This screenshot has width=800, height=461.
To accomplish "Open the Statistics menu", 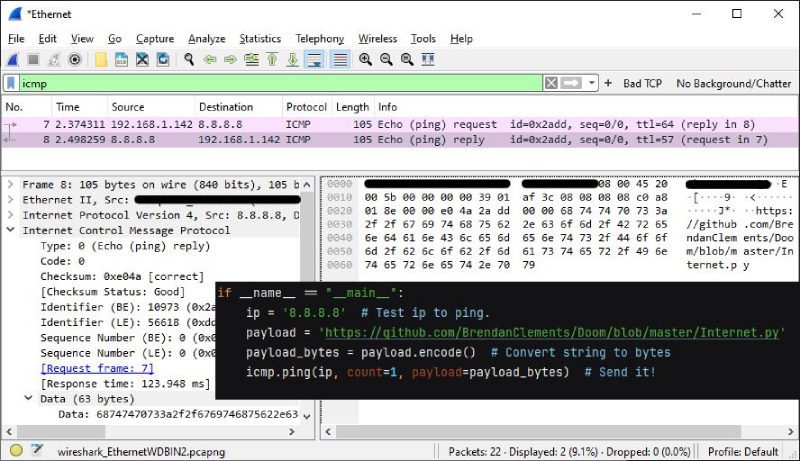I will (x=260, y=39).
